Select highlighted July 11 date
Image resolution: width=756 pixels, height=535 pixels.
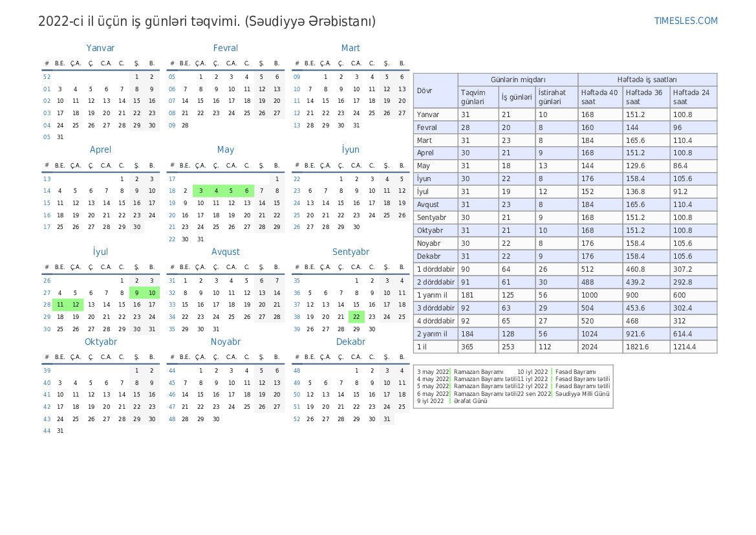pos(60,305)
